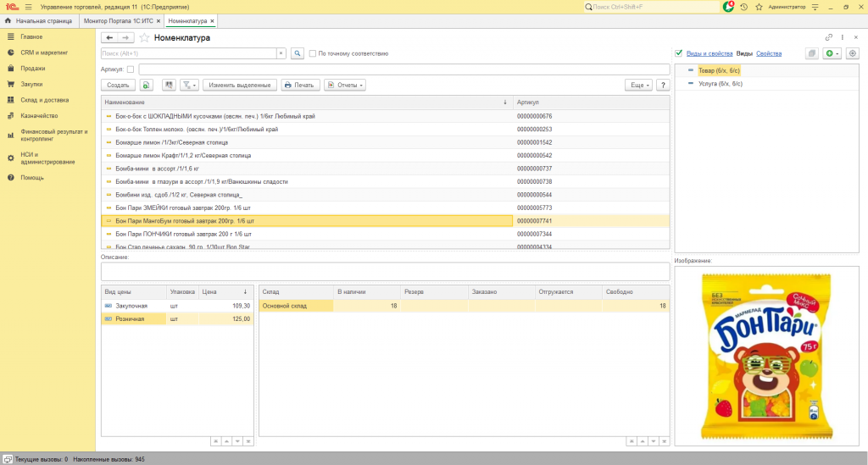This screenshot has width=868, height=465.
Task: Open the Казначейство section
Action: click(39, 115)
